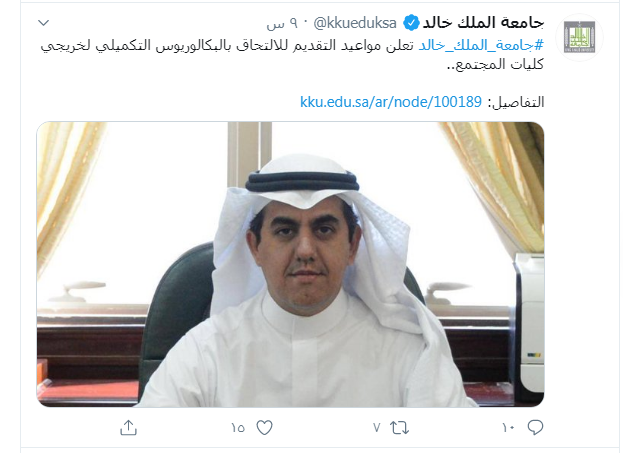
Task: Click the like count ١٥
Action: (238, 428)
